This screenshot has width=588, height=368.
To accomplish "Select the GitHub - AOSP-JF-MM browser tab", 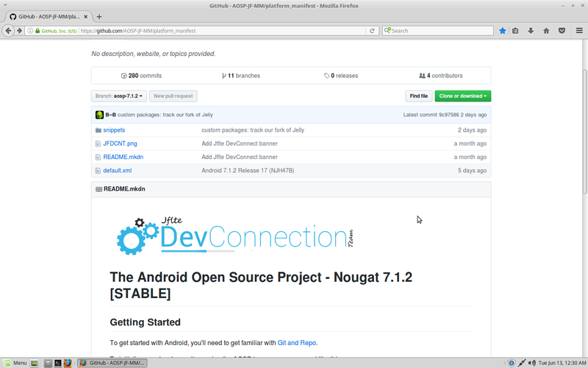I will [x=49, y=16].
